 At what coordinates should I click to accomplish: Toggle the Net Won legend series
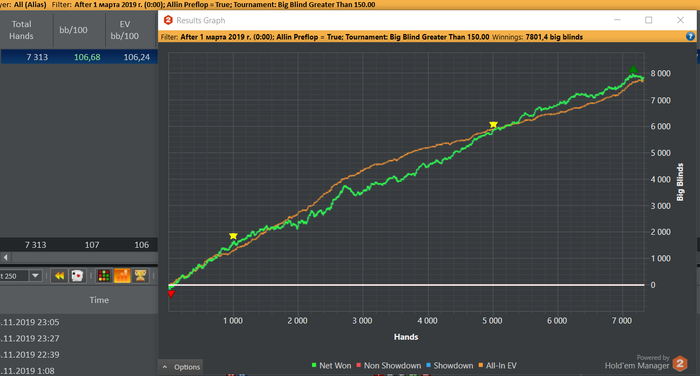(x=331, y=366)
